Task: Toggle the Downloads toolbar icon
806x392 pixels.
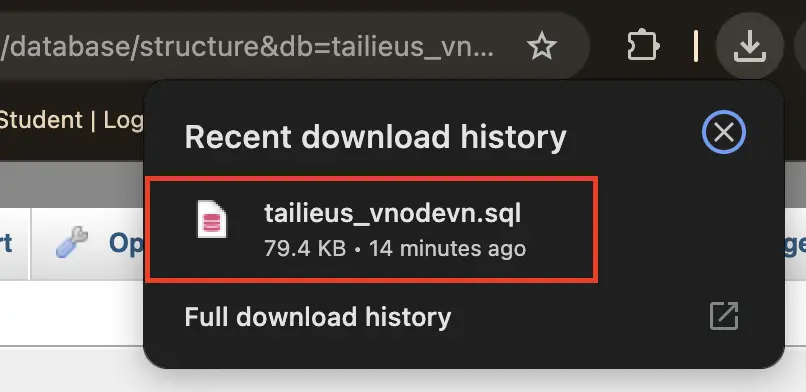Action: pos(749,46)
